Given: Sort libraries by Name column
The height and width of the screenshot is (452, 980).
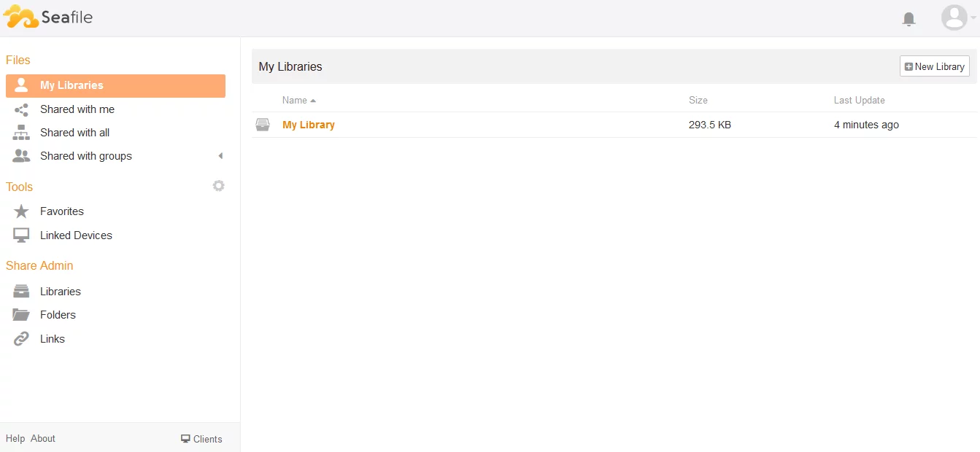Looking at the screenshot, I should [x=299, y=101].
